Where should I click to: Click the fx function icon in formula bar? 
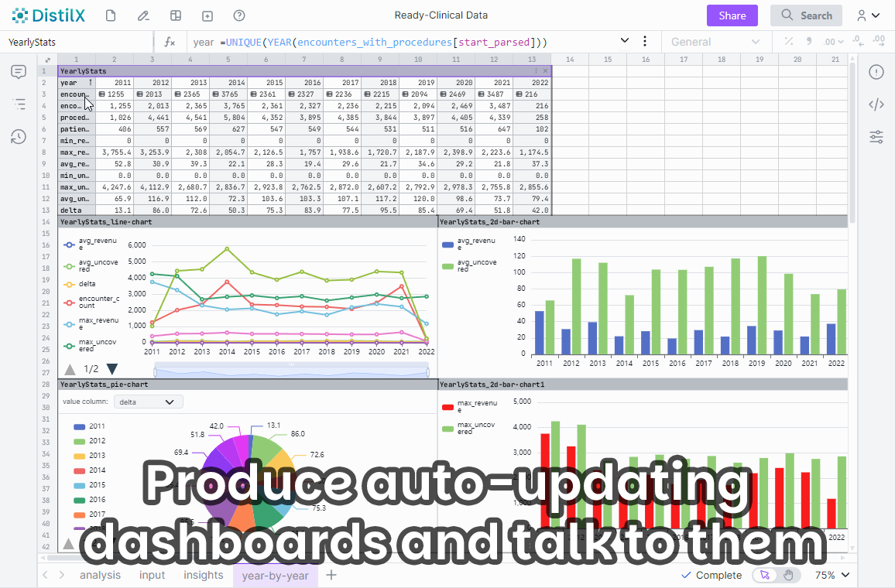point(170,42)
